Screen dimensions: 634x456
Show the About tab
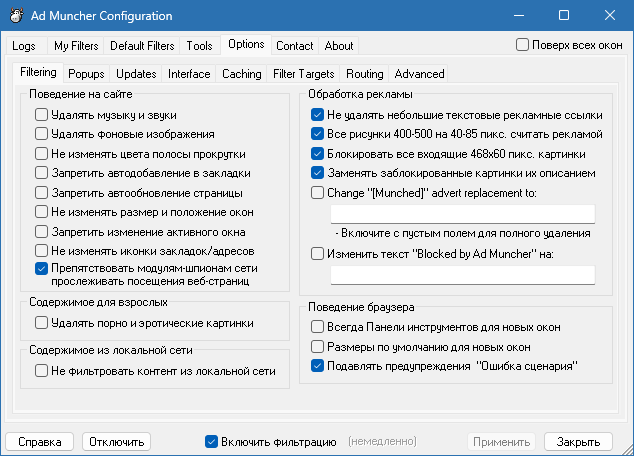339,46
